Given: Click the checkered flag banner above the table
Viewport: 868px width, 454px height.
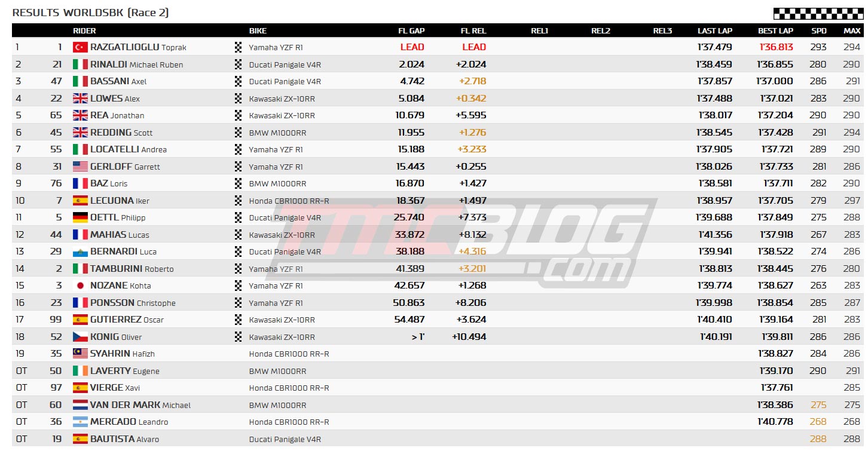Looking at the screenshot, I should [818, 13].
